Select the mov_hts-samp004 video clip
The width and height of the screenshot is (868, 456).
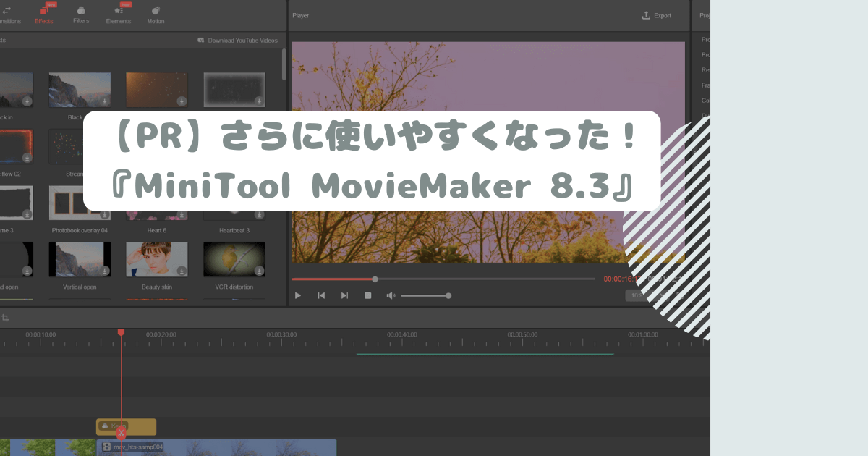[217, 447]
